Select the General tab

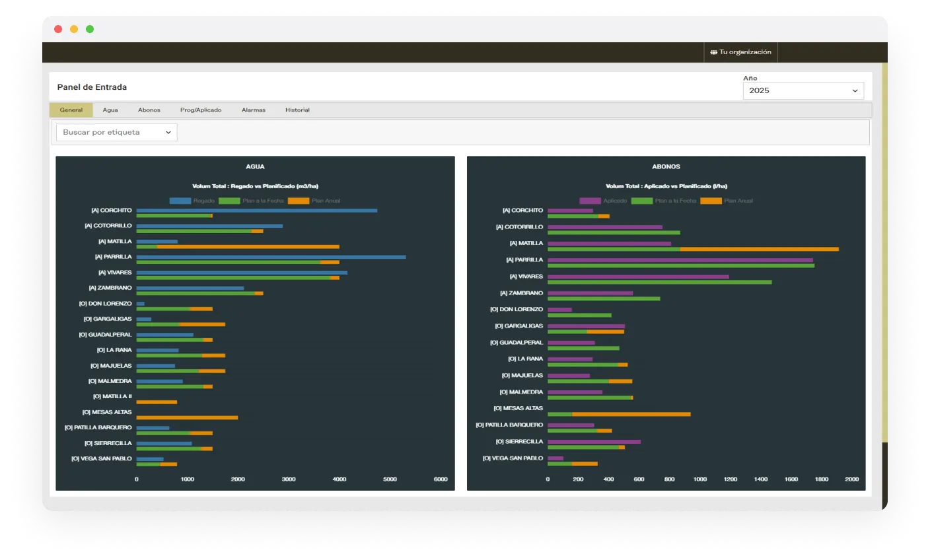point(71,110)
